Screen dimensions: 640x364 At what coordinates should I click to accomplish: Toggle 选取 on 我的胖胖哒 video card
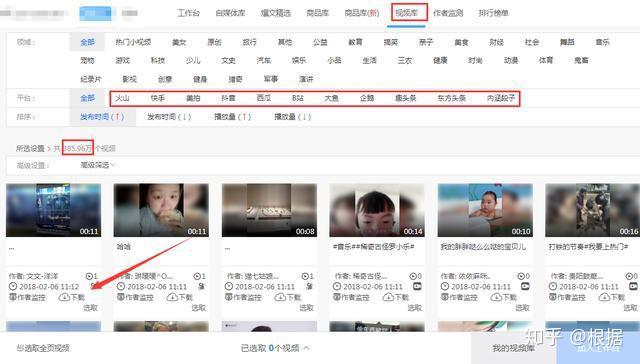point(522,308)
